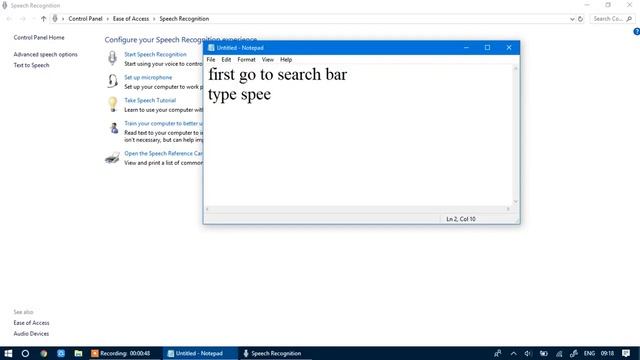Expand address bar history dropdown
The width and height of the screenshot is (640, 360).
(x=572, y=19)
